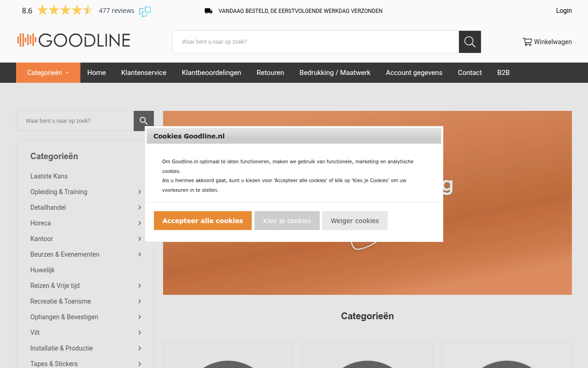Screen dimensions: 588x368
Task: Expand the Detailhandel category arrow
Action: pyautogui.click(x=140, y=207)
